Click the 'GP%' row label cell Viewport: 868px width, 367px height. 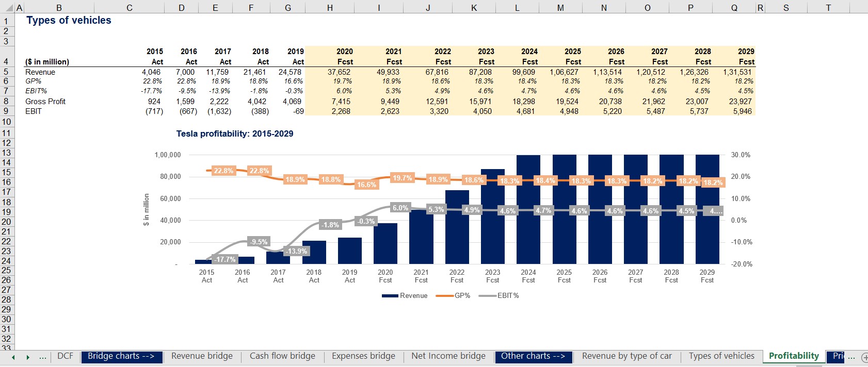coord(33,81)
